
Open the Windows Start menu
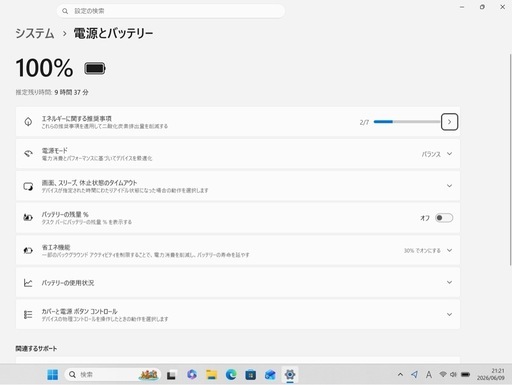53,375
